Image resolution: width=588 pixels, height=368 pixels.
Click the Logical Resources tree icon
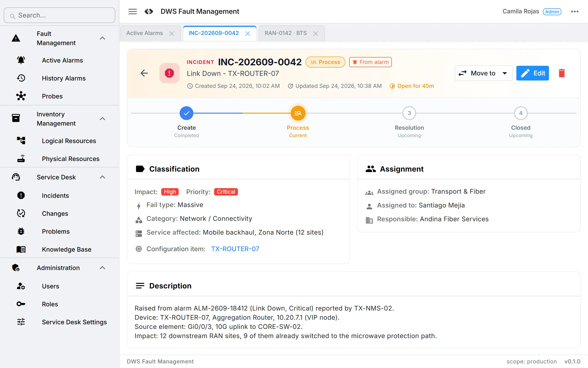21,141
